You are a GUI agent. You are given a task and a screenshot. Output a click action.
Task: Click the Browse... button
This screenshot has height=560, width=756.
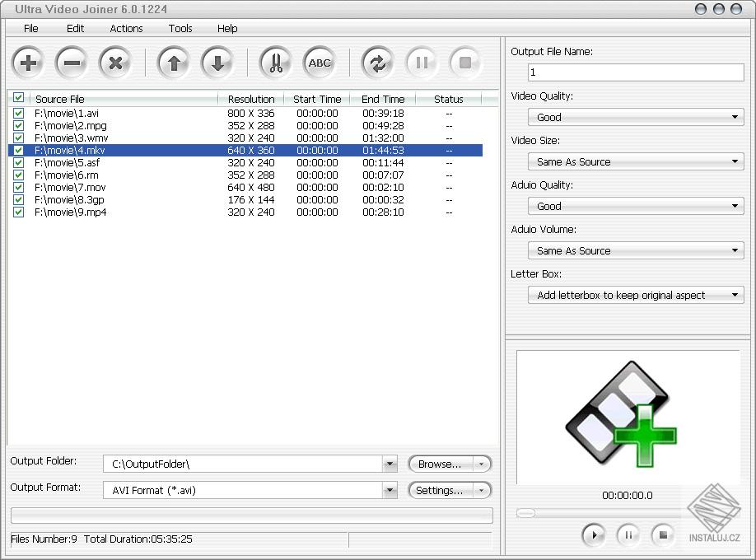(x=441, y=464)
